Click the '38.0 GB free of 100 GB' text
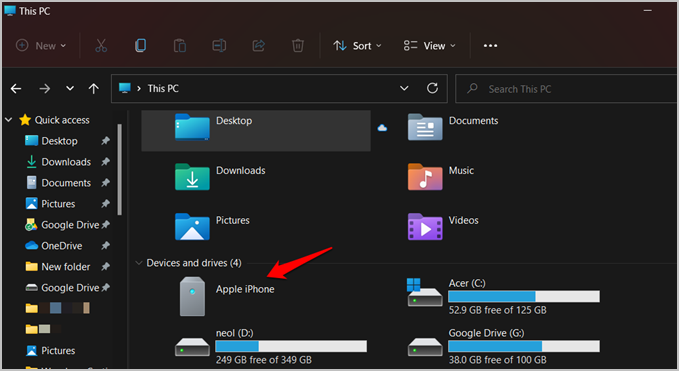Image resolution: width=679 pixels, height=371 pixels. (497, 359)
